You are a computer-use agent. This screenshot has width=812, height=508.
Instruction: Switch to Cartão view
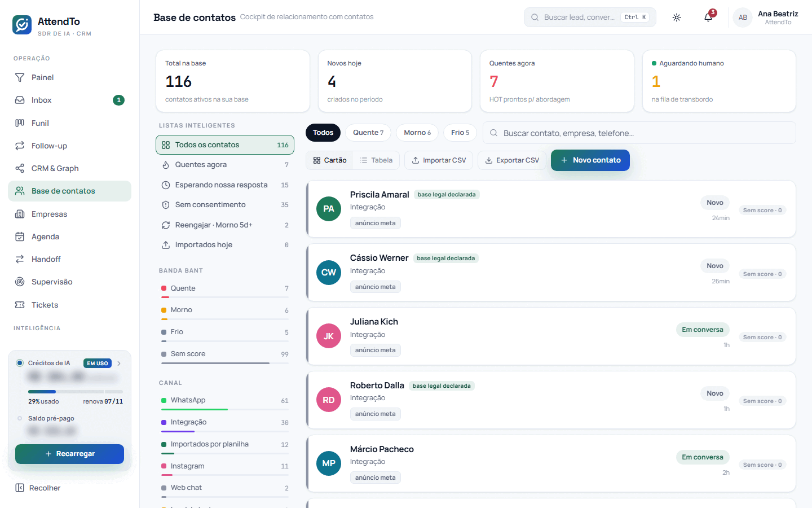330,160
